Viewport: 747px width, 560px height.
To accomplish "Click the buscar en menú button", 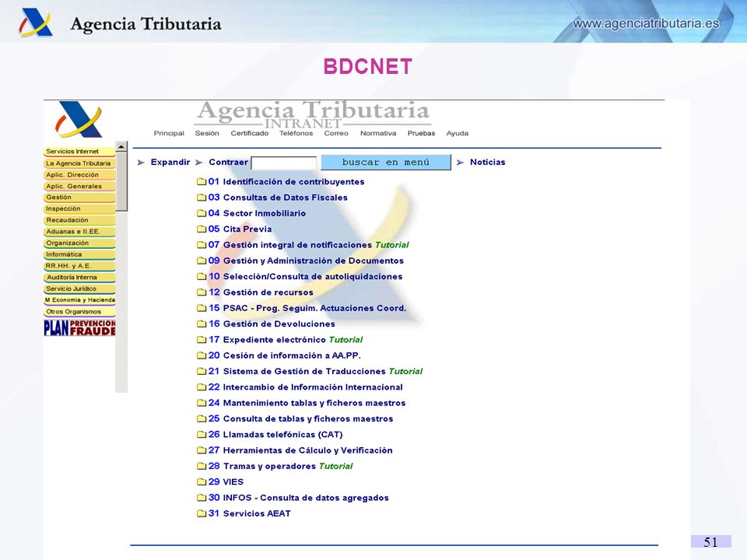I will coord(386,162).
